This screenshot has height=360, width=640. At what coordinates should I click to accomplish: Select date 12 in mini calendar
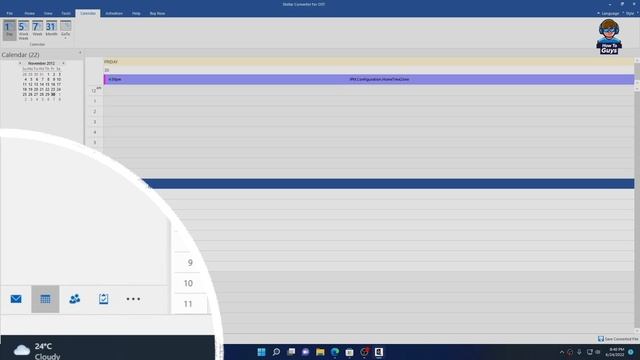pos(30,84)
